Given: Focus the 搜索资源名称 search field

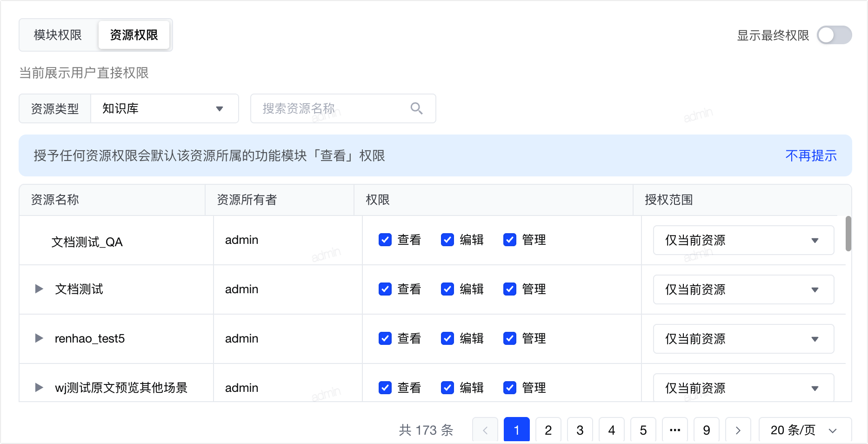Looking at the screenshot, I should (x=343, y=108).
